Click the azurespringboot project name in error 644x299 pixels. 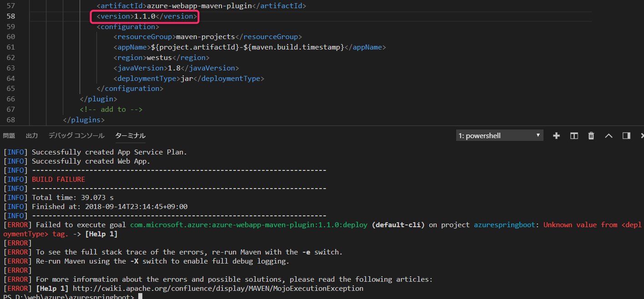tap(504, 225)
